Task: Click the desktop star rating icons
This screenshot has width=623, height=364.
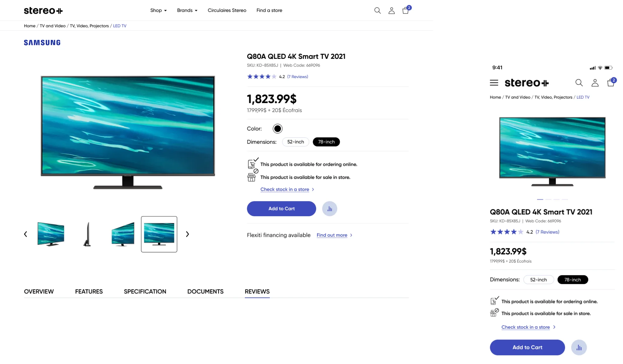Action: coord(262,77)
